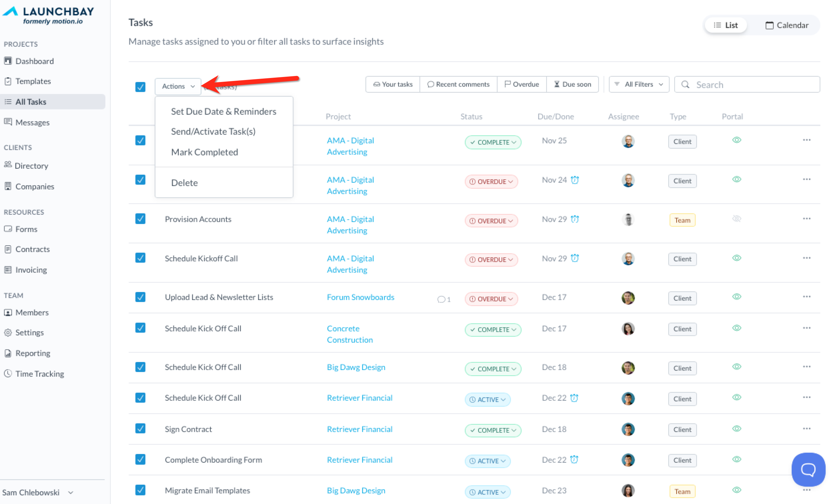
Task: Uncheck the select-all tasks checkbox
Action: (x=140, y=87)
